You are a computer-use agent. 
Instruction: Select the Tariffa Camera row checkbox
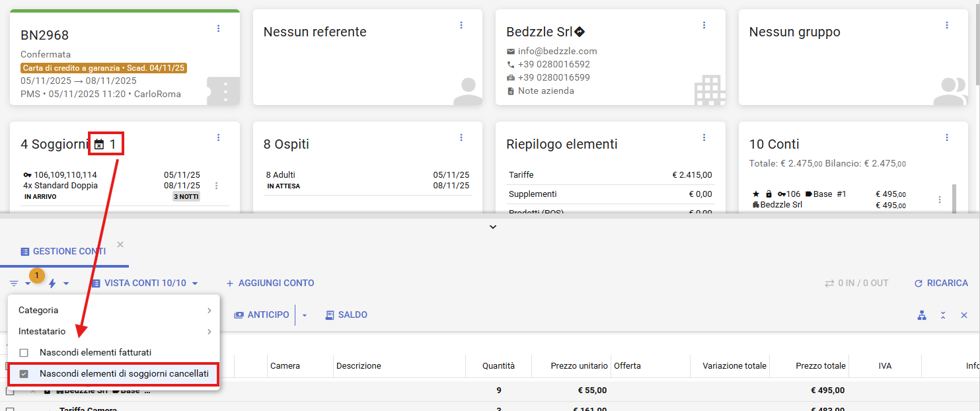point(10,409)
